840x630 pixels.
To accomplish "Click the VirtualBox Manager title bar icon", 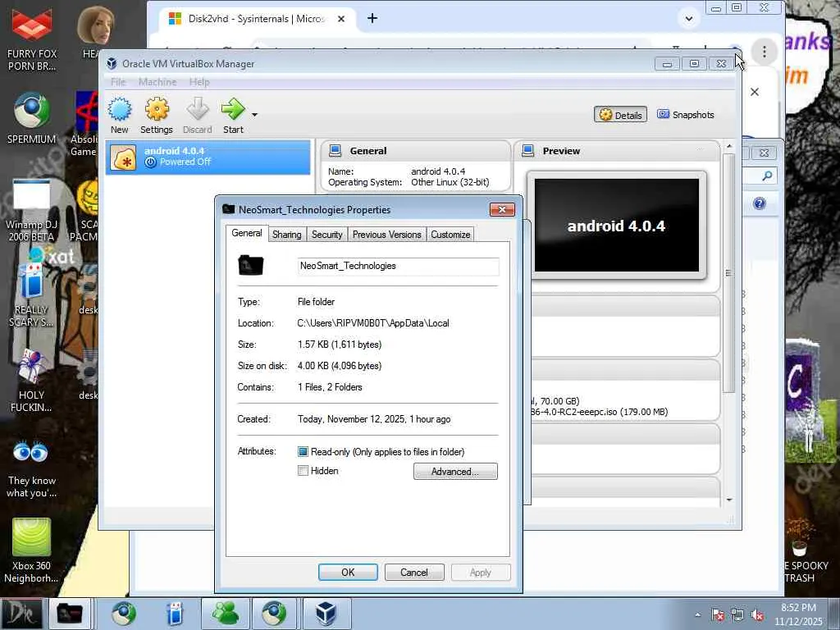I will point(112,64).
